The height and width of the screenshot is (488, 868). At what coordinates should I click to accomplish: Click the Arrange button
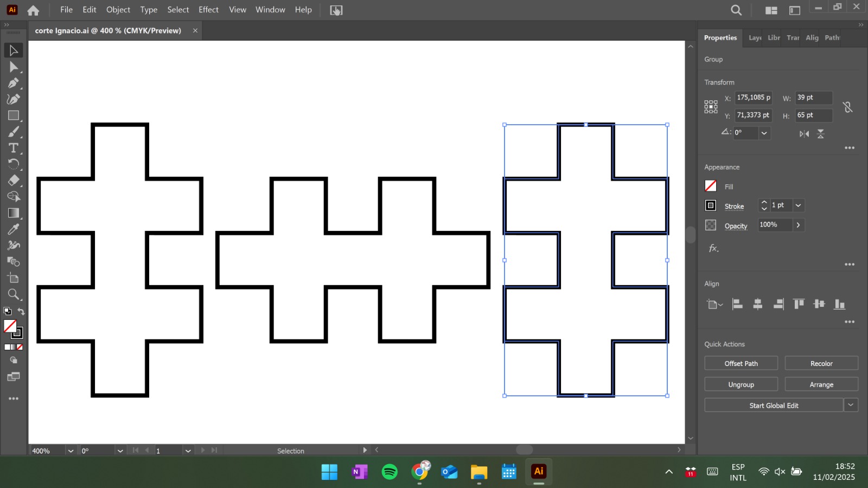point(821,384)
